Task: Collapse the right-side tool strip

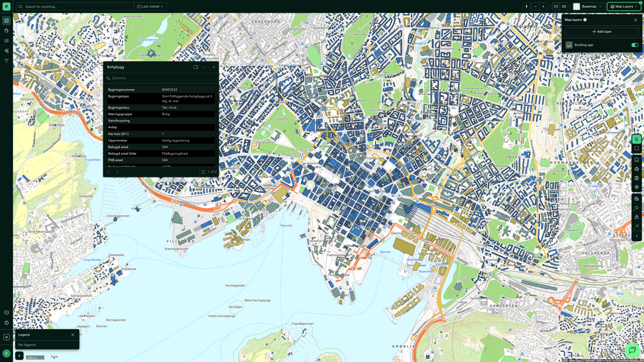Action: click(x=637, y=236)
